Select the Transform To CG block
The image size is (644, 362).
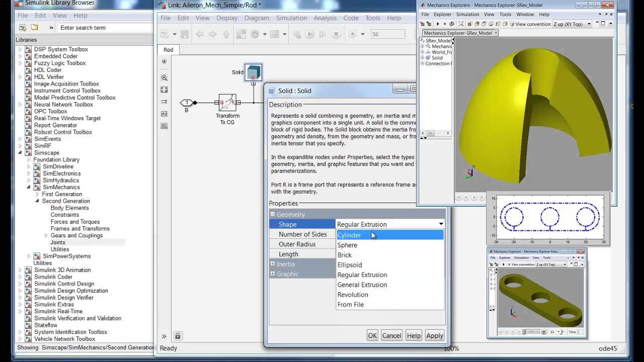(x=227, y=103)
